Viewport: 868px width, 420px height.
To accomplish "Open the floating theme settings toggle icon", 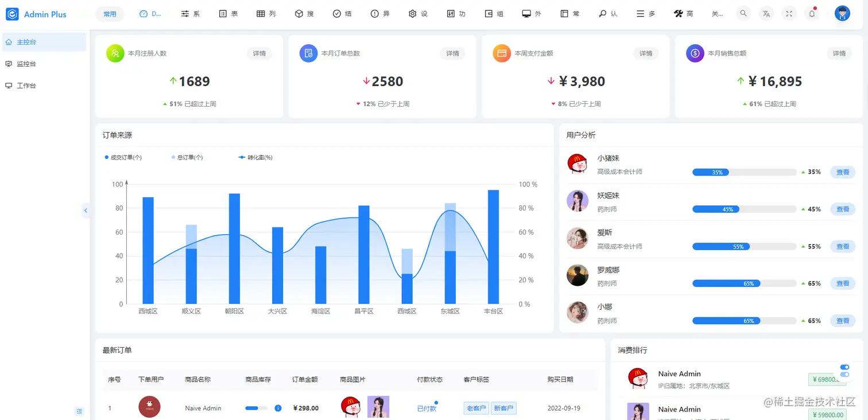I will click(844, 371).
